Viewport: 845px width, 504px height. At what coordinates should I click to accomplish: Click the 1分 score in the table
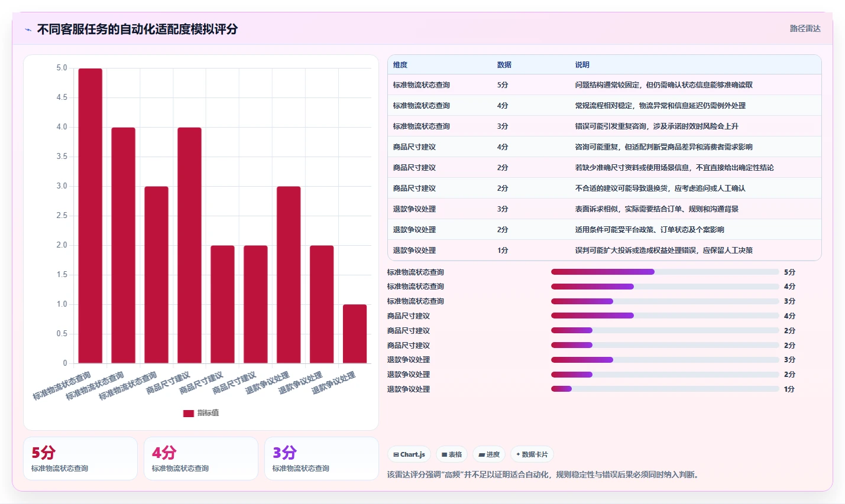point(503,251)
